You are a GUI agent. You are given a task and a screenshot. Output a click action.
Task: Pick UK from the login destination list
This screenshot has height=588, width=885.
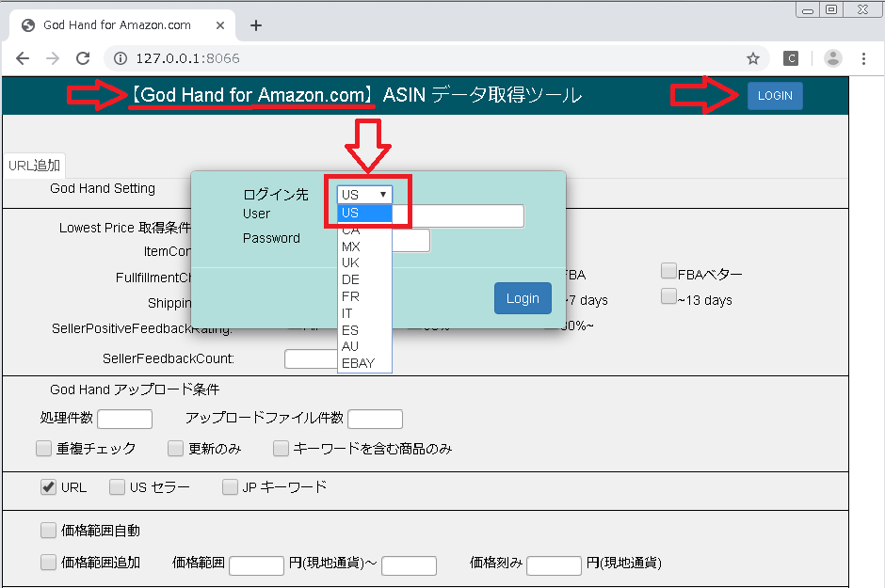364,262
